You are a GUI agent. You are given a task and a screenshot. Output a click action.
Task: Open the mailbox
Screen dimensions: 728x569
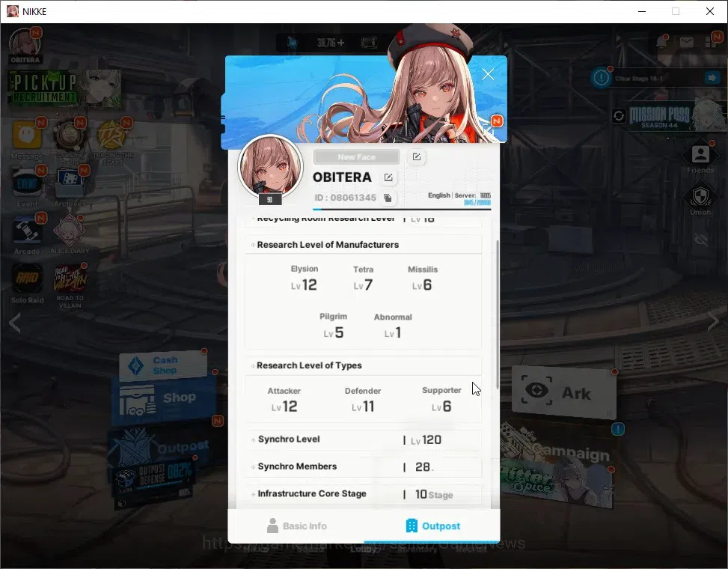(687, 42)
